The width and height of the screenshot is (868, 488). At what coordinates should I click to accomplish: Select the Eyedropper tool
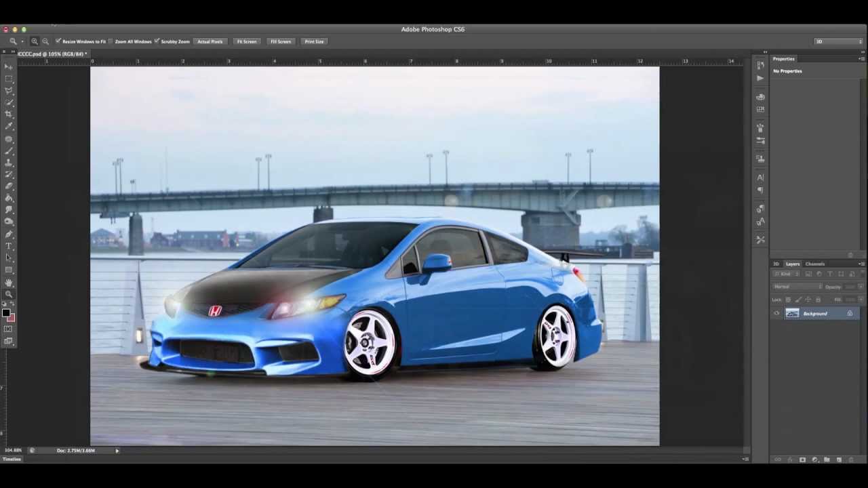pyautogui.click(x=8, y=126)
